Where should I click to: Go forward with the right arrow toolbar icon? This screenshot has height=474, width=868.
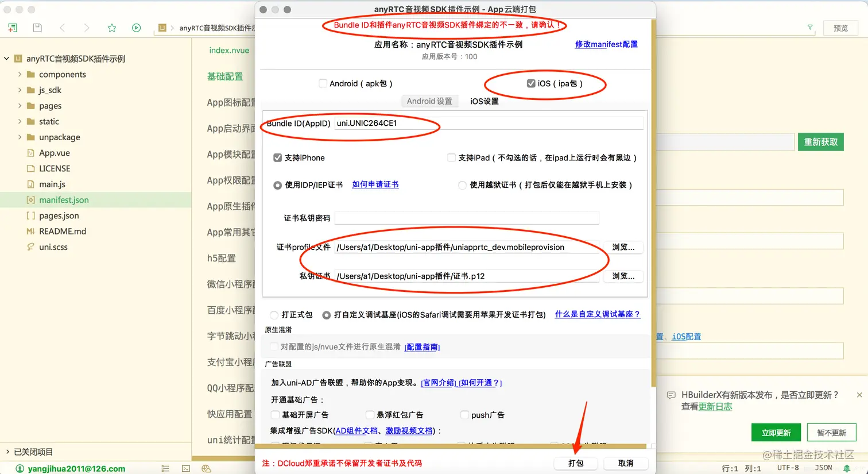pyautogui.click(x=87, y=28)
